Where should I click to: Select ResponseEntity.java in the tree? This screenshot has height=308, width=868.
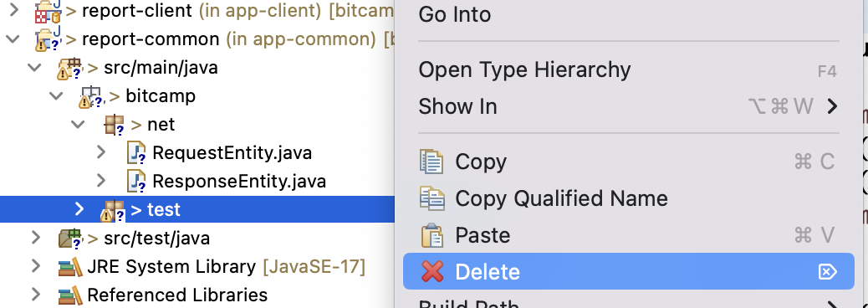(197, 181)
